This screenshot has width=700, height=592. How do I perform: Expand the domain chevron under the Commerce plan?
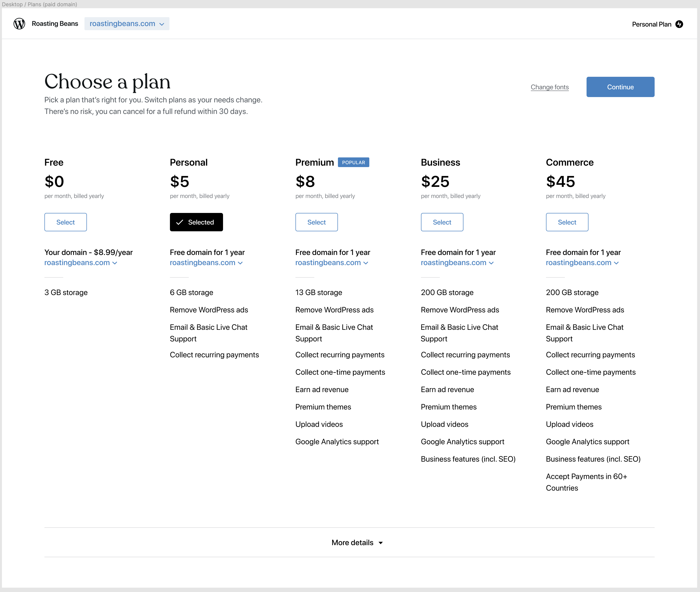tap(616, 263)
